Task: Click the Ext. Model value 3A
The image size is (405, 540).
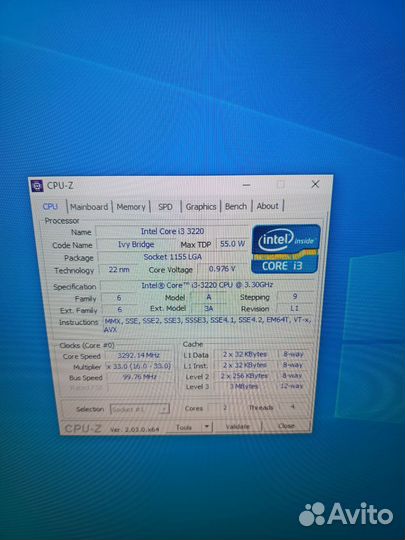Action: coord(209,308)
